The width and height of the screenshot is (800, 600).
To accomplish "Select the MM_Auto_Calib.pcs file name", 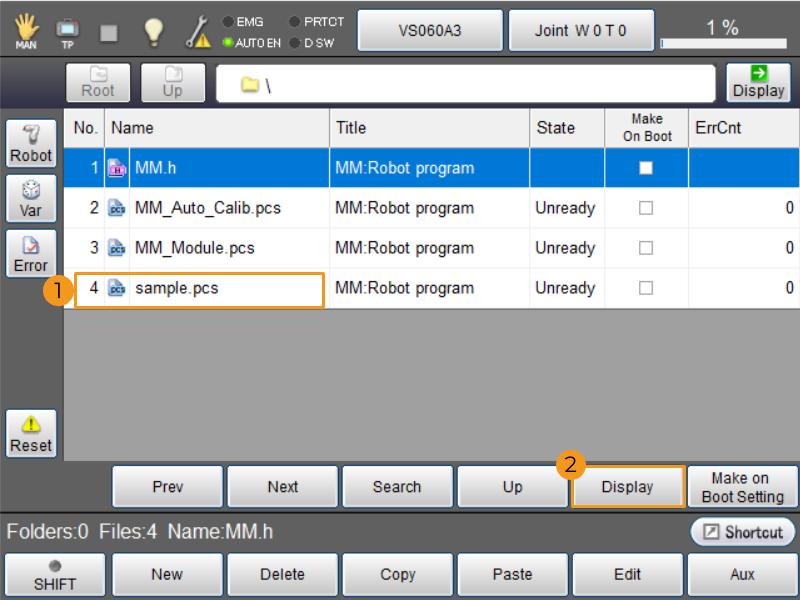I will (x=208, y=208).
